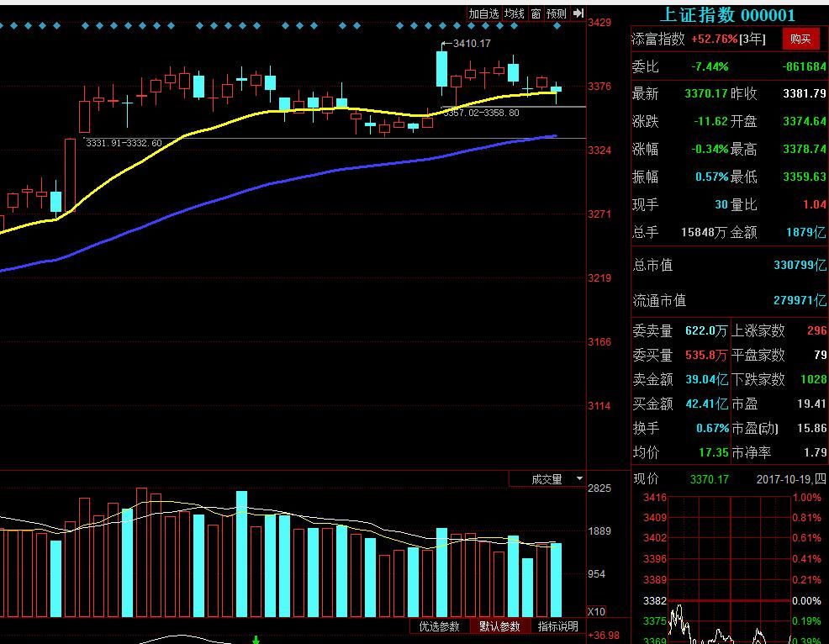Image resolution: width=829 pixels, height=644 pixels.
Task: Click the [3年] period selector
Action: coord(752,39)
